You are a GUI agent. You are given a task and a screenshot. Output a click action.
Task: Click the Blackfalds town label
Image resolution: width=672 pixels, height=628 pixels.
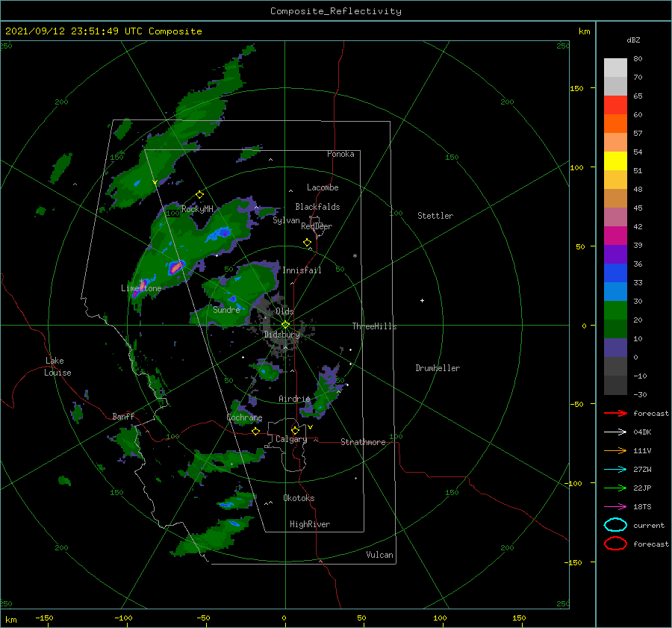[x=317, y=207]
